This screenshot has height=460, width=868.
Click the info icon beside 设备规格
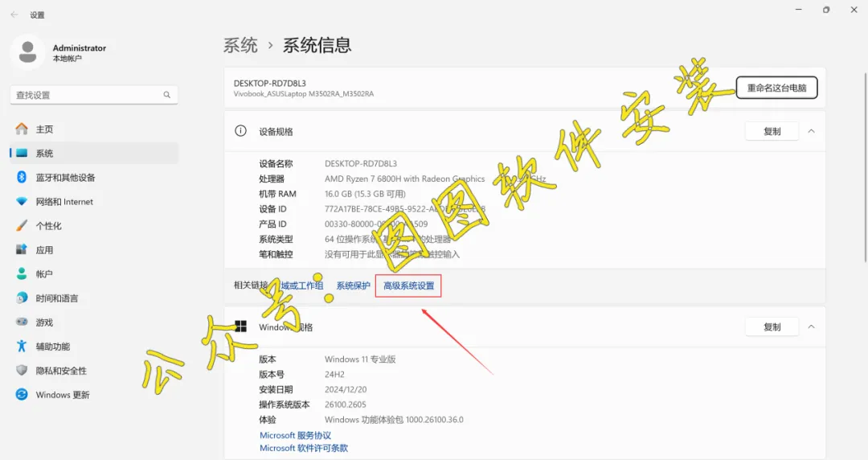tap(241, 131)
